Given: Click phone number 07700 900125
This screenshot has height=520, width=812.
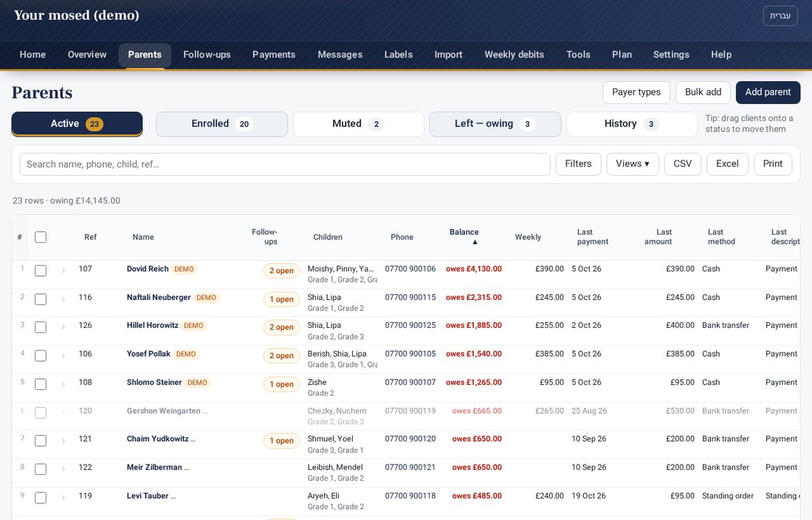Looking at the screenshot, I should pos(410,325).
